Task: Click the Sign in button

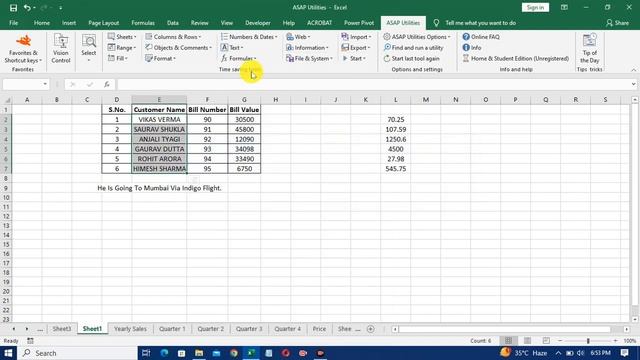Action: pyautogui.click(x=535, y=7)
